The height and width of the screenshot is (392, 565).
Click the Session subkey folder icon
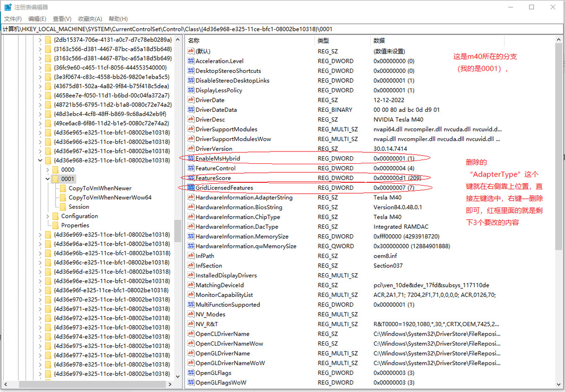tap(63, 206)
